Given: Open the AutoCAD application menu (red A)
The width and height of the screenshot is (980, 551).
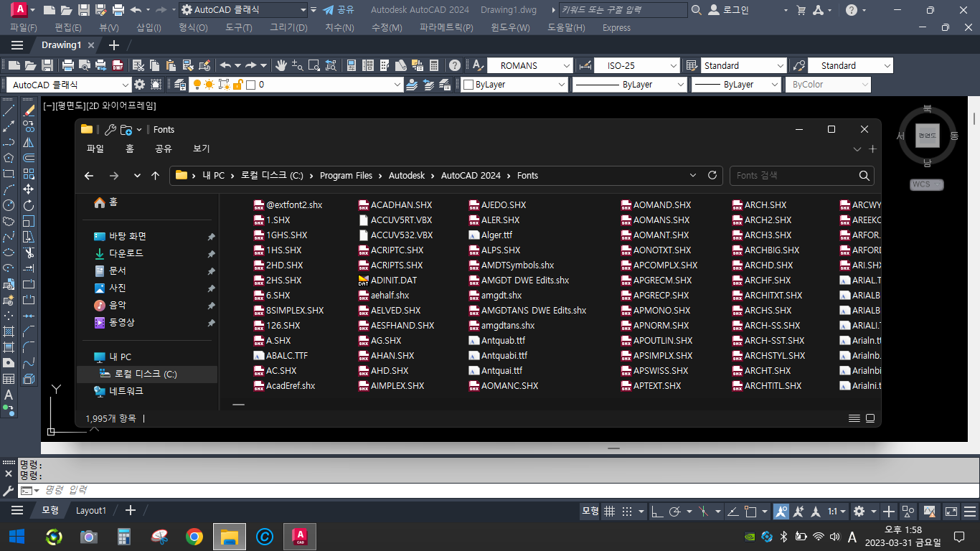Looking at the screenshot, I should pos(19,10).
